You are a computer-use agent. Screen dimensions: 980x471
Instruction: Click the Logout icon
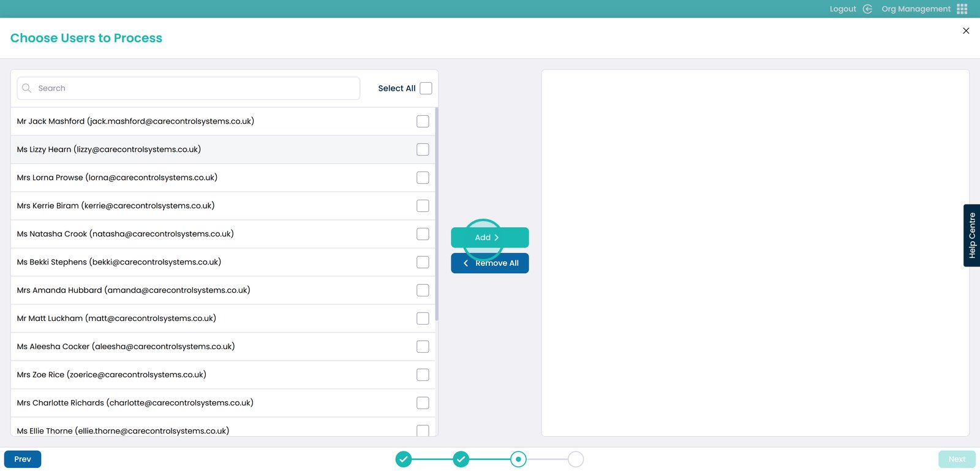(x=867, y=9)
